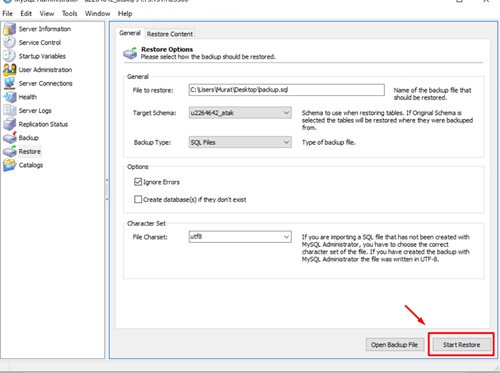This screenshot has height=373, width=500.
Task: Expand the Target Schema dropdown
Action: point(240,113)
